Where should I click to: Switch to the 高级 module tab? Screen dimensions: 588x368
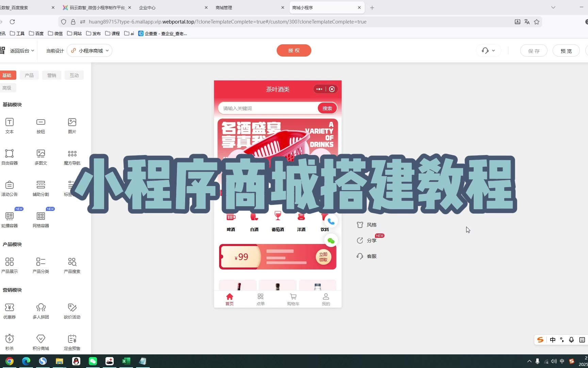7,88
